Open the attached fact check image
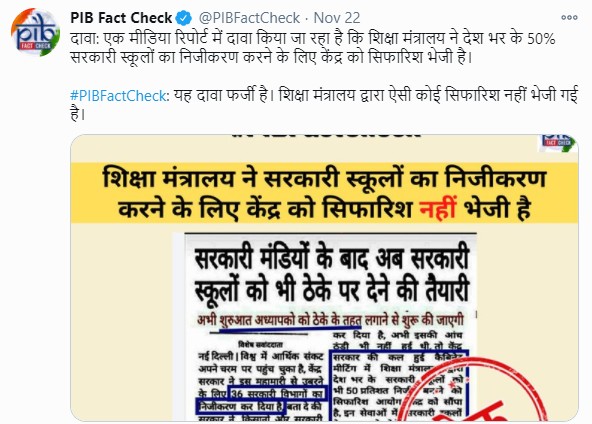This screenshot has width=592, height=424. (324, 278)
